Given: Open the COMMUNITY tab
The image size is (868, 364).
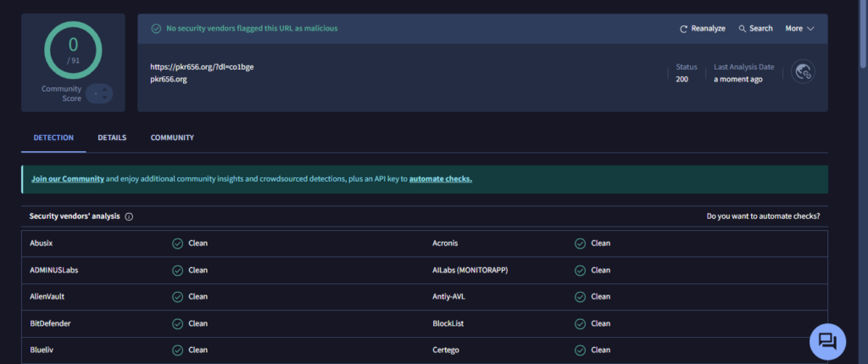Looking at the screenshot, I should click(x=172, y=137).
